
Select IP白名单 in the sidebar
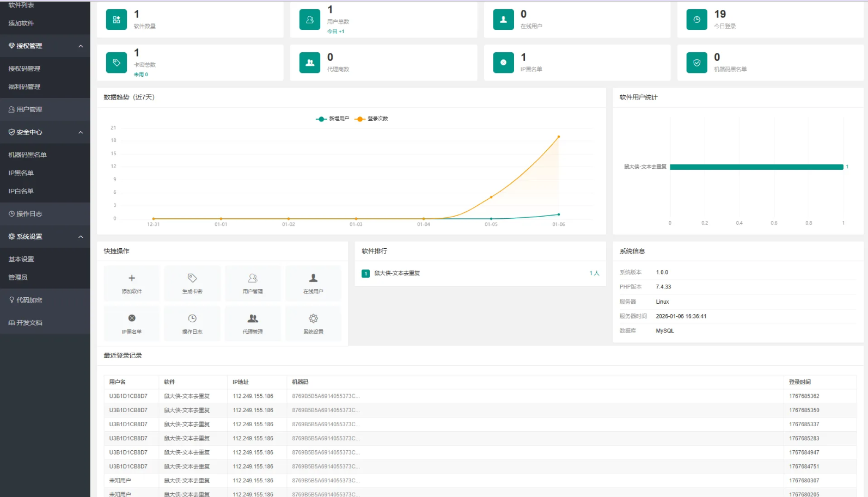[21, 191]
